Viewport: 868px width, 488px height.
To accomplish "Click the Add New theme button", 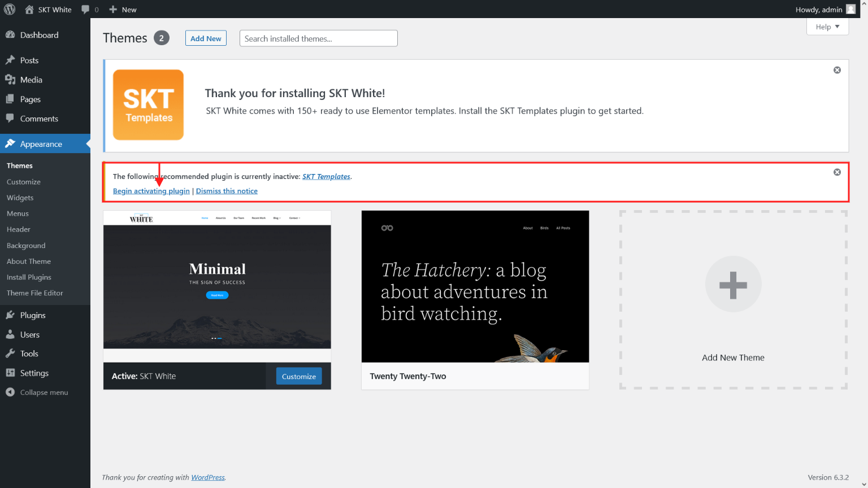I will (206, 38).
